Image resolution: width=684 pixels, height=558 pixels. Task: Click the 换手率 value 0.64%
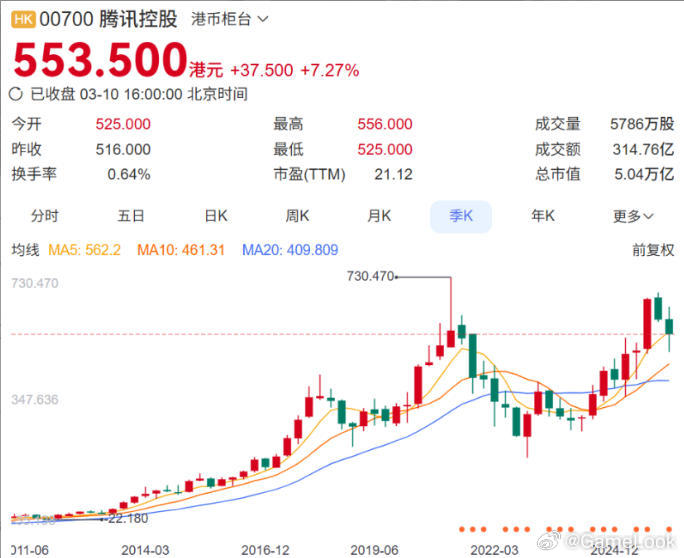(x=129, y=175)
